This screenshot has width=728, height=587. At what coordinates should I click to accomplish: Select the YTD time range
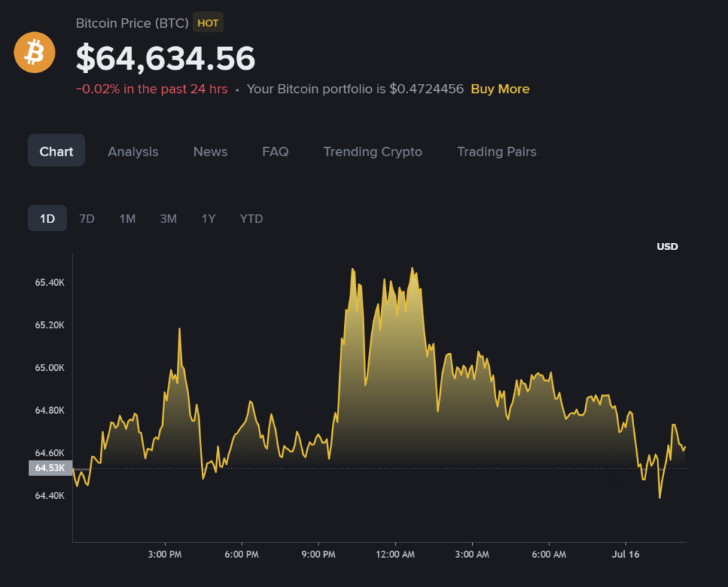251,219
